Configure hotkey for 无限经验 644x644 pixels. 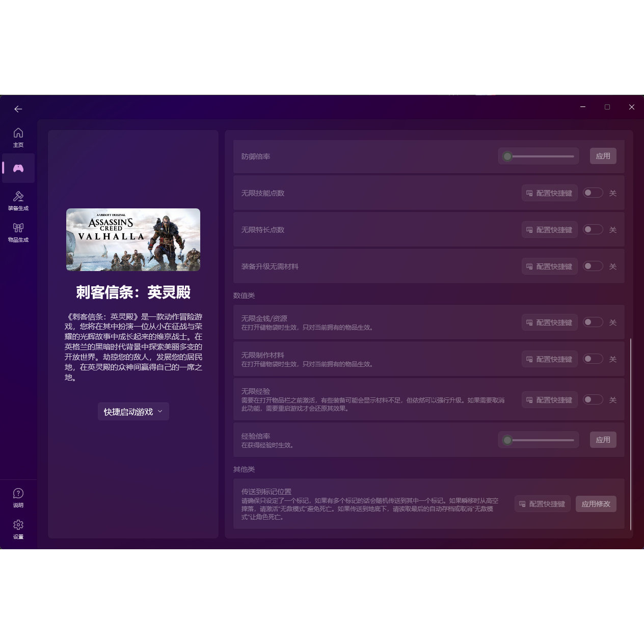point(549,400)
